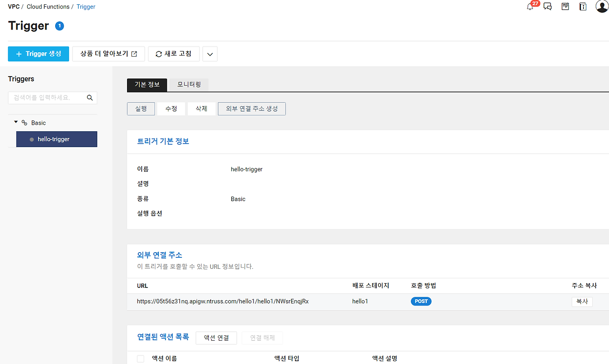
Task: Open the memo note icon
Action: coord(565,6)
